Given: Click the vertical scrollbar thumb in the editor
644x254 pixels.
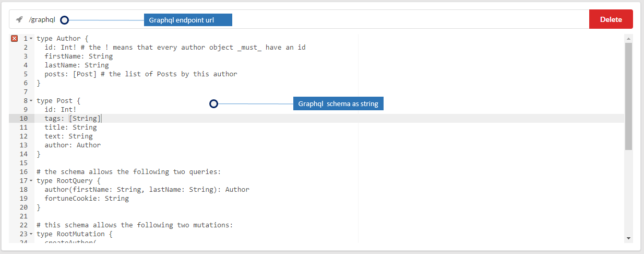Looking at the screenshot, I should pyautogui.click(x=628, y=96).
